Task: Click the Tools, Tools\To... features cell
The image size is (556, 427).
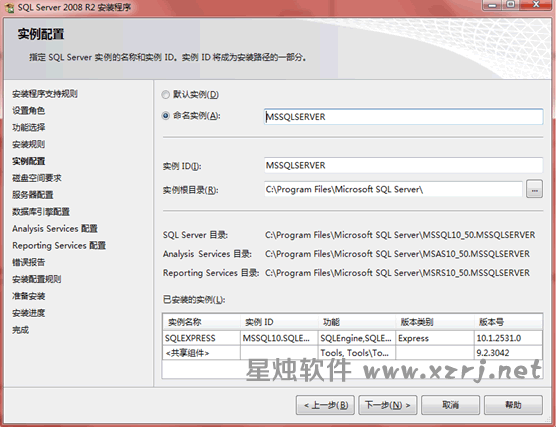Action: click(x=357, y=353)
